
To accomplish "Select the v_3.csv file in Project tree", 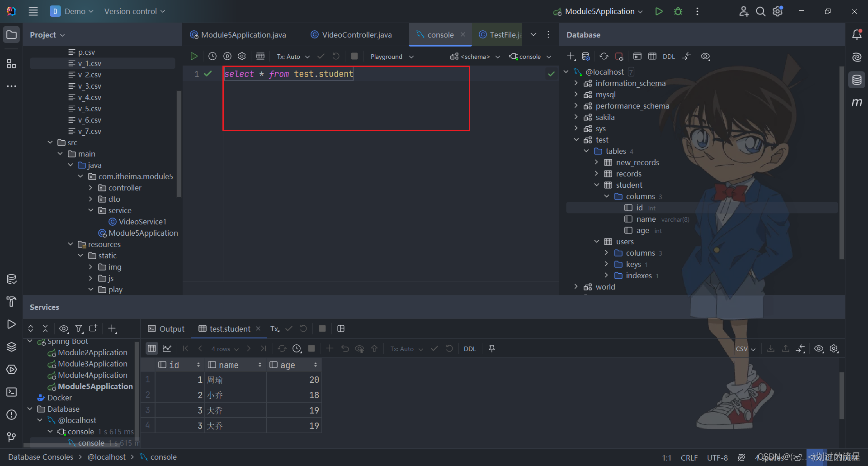I will tap(90, 86).
